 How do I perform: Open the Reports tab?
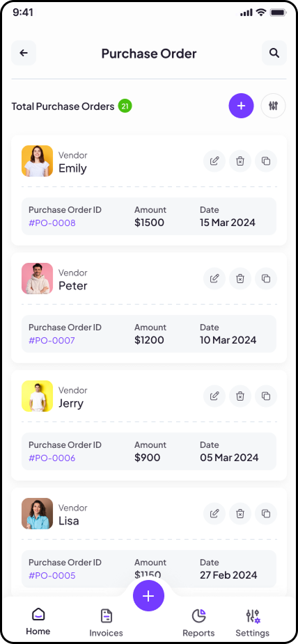[x=198, y=622]
